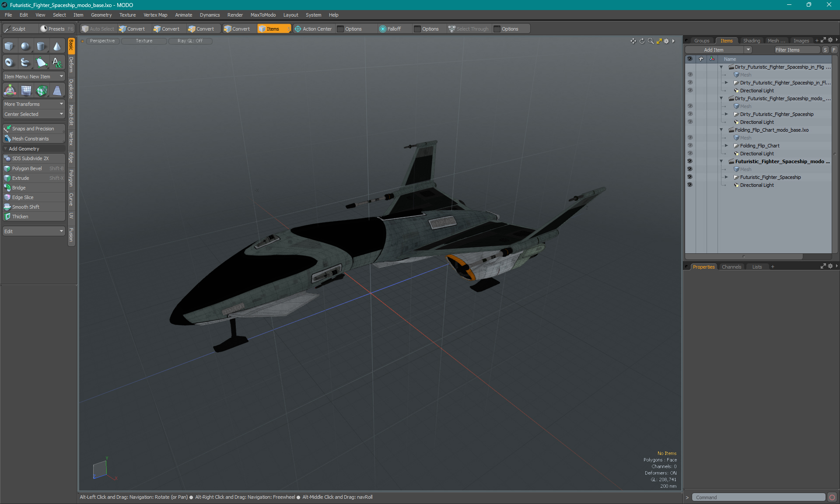Click the viewport pan/move icon
Viewport: 840px width, 504px height.
point(633,41)
